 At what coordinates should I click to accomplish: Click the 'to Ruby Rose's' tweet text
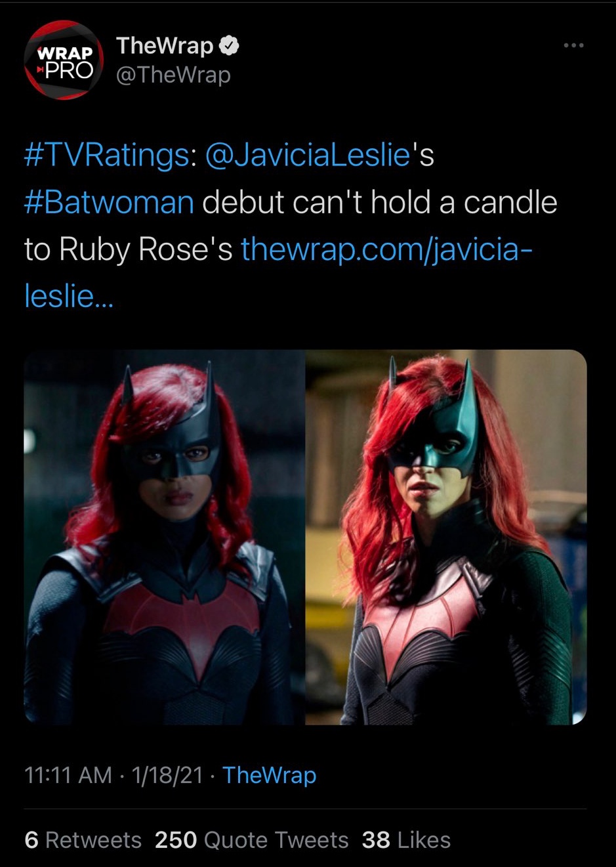pos(129,249)
